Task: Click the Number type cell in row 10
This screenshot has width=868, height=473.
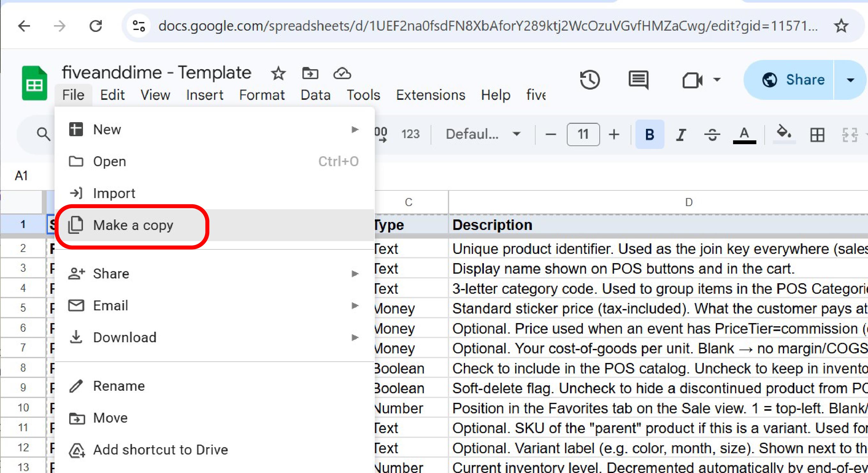Action: coord(411,408)
